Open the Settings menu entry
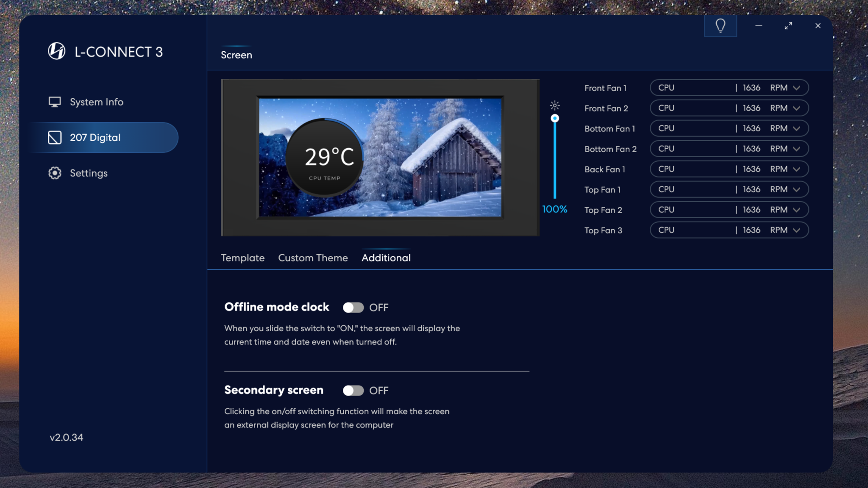 point(89,173)
